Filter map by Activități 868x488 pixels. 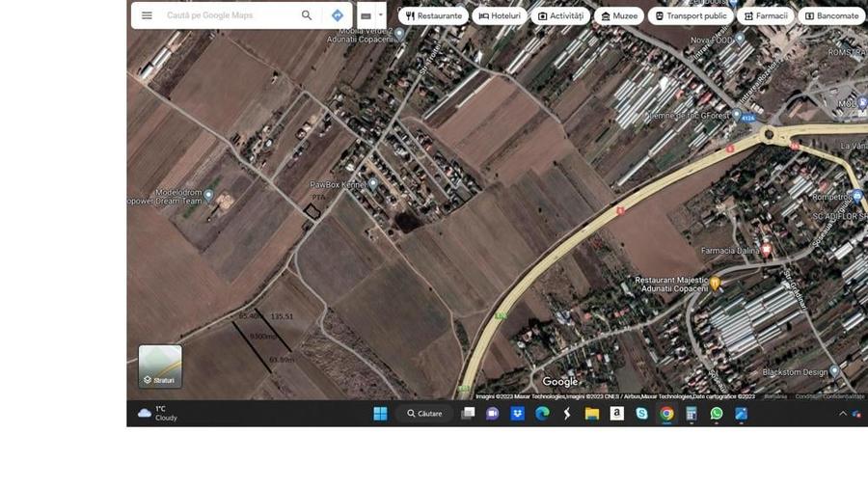(x=560, y=16)
